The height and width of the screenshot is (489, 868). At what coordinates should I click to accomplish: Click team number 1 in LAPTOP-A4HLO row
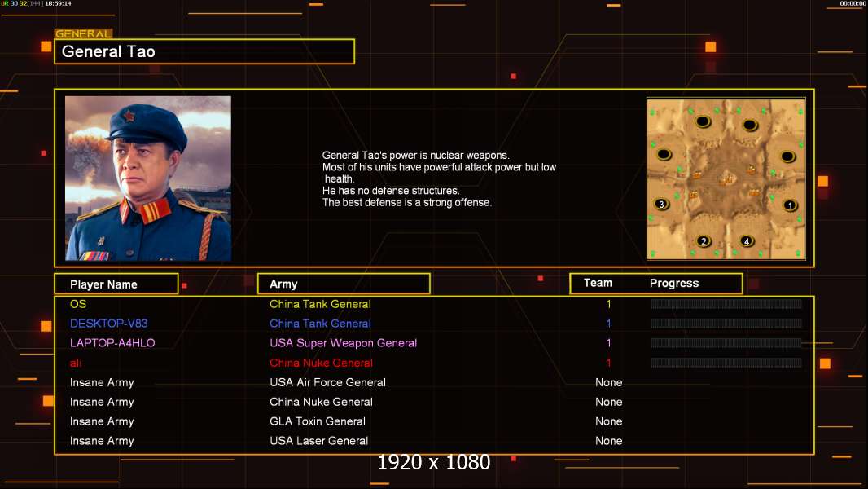tap(608, 343)
